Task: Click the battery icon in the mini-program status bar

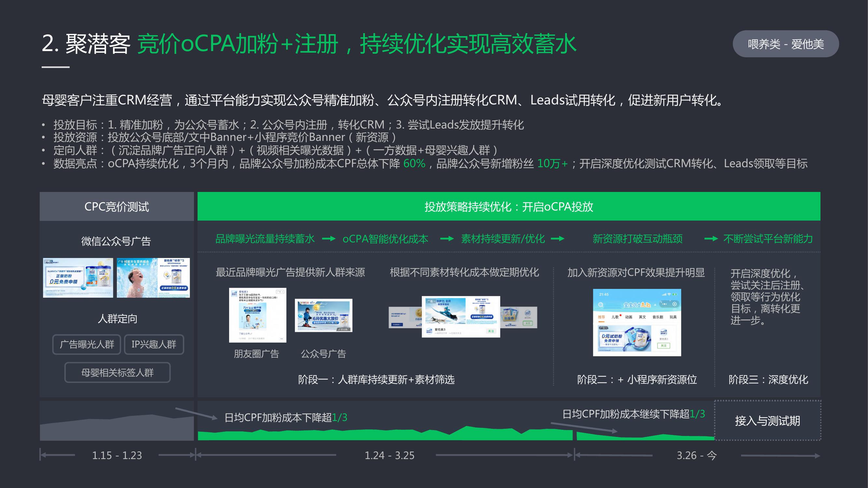Action: (675, 295)
